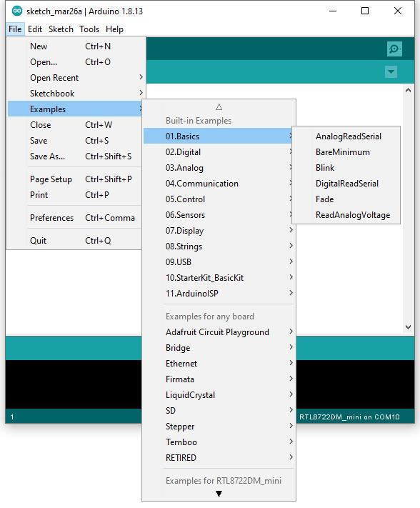The width and height of the screenshot is (420, 508).
Task: Open the LiquidCrystal library examples
Action: click(219, 394)
